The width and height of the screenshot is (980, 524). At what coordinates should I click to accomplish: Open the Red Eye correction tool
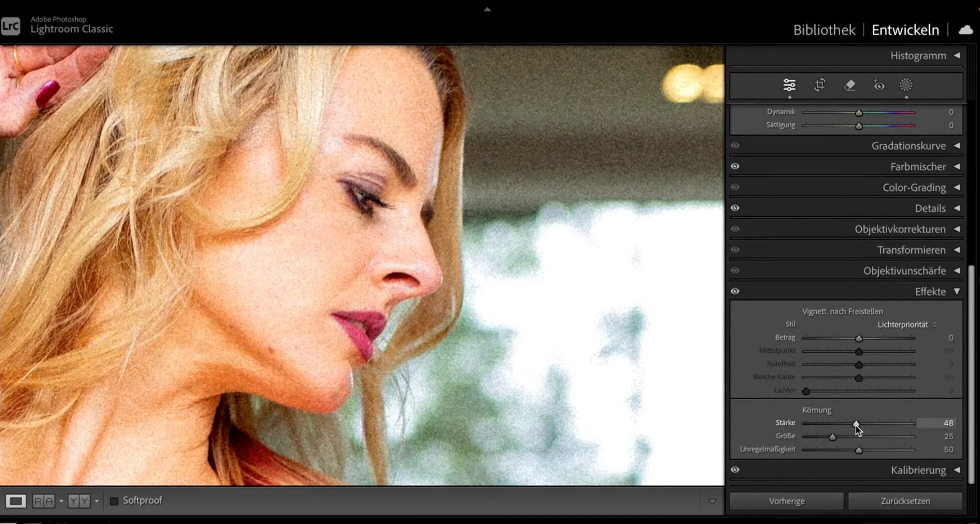point(879,85)
